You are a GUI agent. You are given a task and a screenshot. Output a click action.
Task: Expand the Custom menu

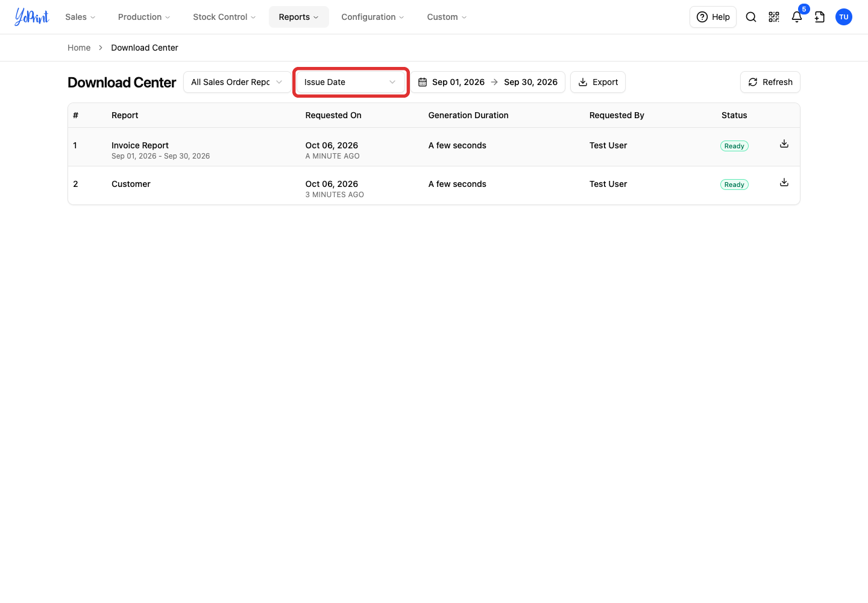[447, 17]
